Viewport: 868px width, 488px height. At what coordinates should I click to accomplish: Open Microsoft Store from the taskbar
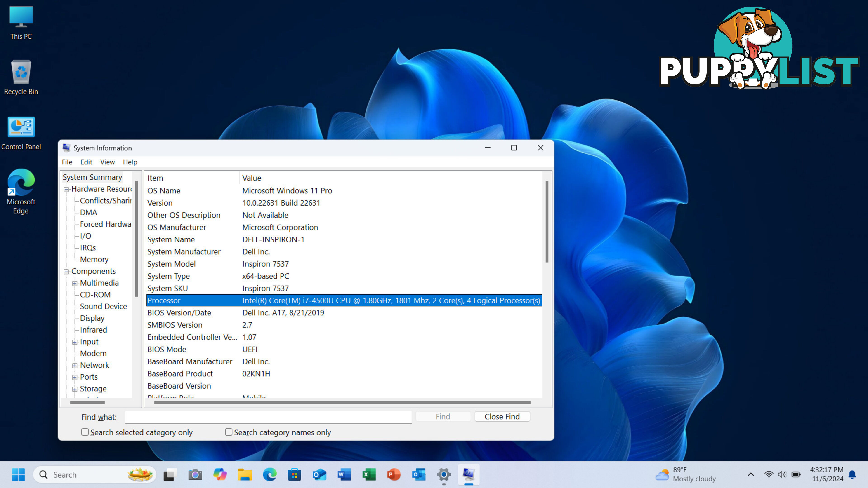295,474
